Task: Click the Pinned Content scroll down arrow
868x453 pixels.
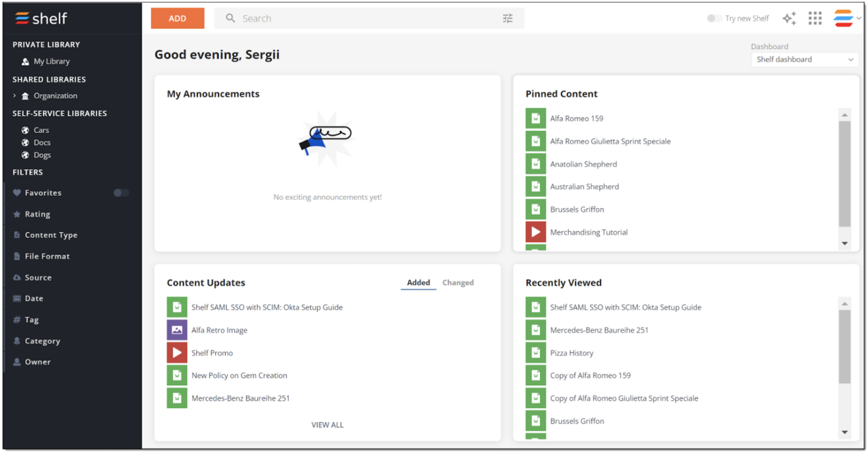Action: [845, 243]
